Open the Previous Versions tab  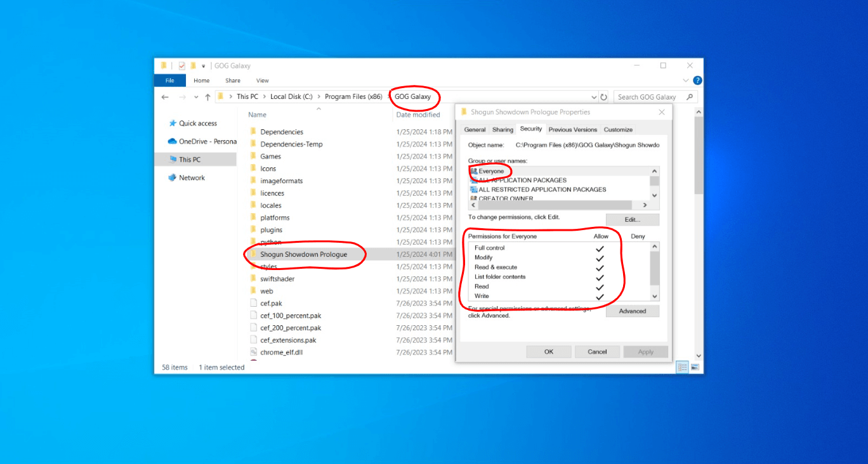[x=572, y=129]
